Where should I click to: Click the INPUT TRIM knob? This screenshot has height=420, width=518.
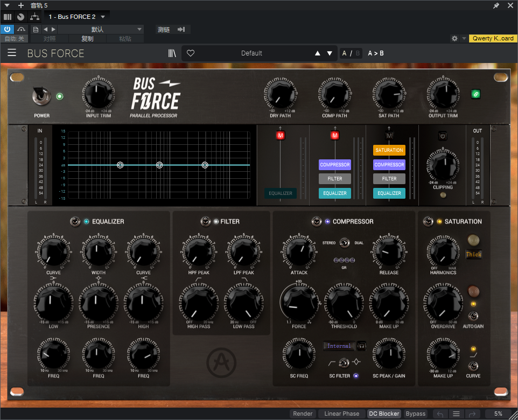98,94
